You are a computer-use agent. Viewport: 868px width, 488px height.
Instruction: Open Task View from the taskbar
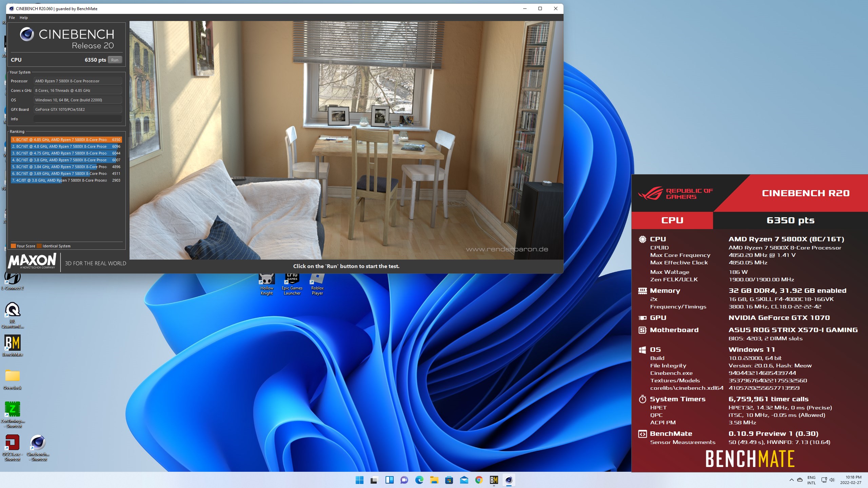[374, 480]
